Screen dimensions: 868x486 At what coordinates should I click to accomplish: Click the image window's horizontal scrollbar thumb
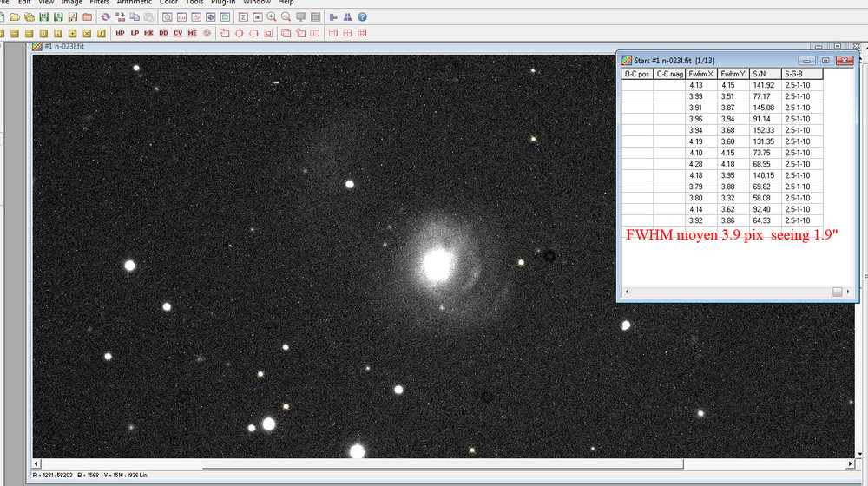click(x=443, y=463)
